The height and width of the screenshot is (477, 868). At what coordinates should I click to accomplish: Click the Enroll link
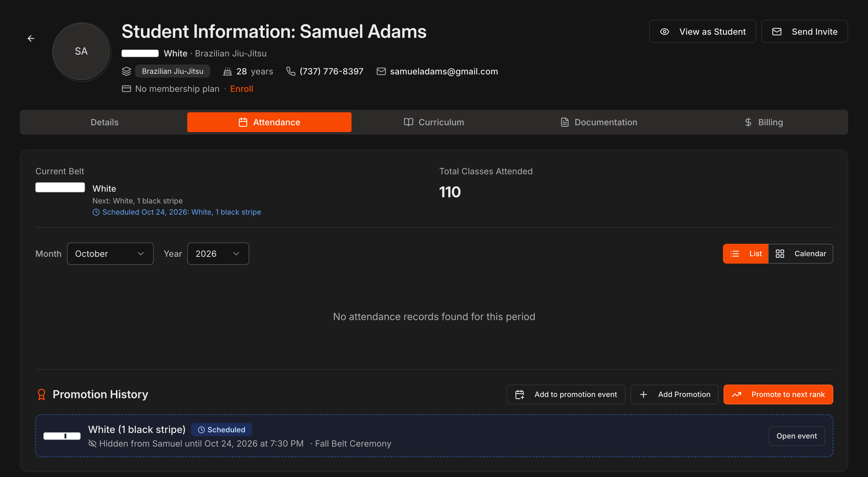tap(241, 89)
